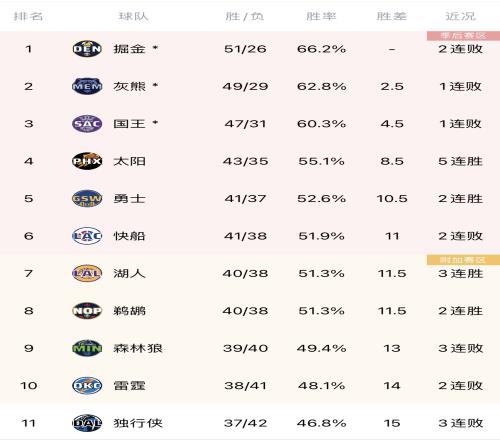The image size is (500, 440).
Task: Click the Denver Nuggets DEN logo
Action: (87, 49)
